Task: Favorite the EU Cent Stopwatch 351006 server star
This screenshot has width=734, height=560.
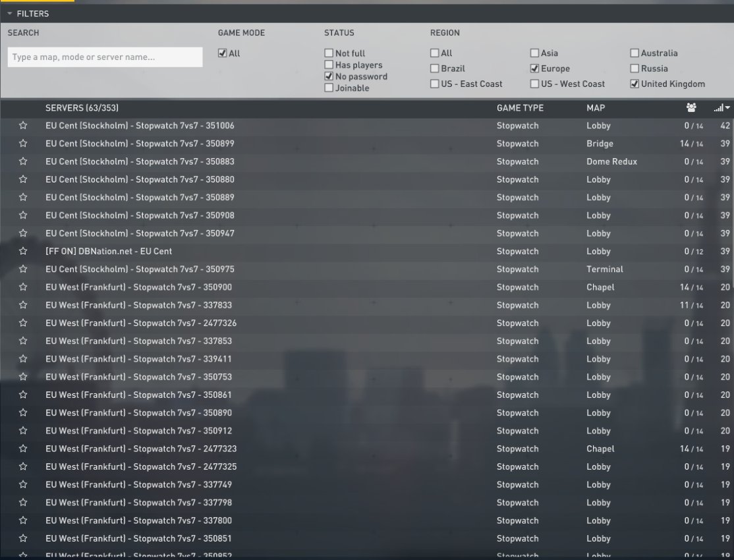Action: [23, 125]
